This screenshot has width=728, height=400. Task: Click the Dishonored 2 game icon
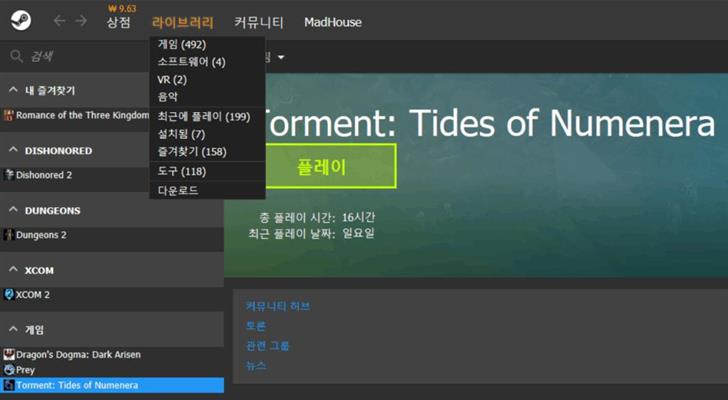9,175
